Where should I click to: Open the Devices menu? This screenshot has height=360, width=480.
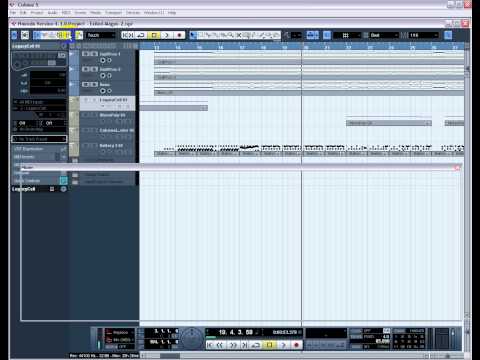coord(133,13)
